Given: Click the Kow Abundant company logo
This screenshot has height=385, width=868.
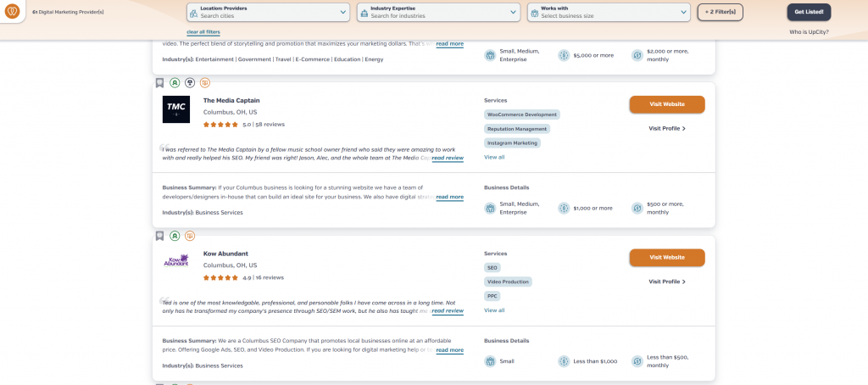Looking at the screenshot, I should 176,260.
